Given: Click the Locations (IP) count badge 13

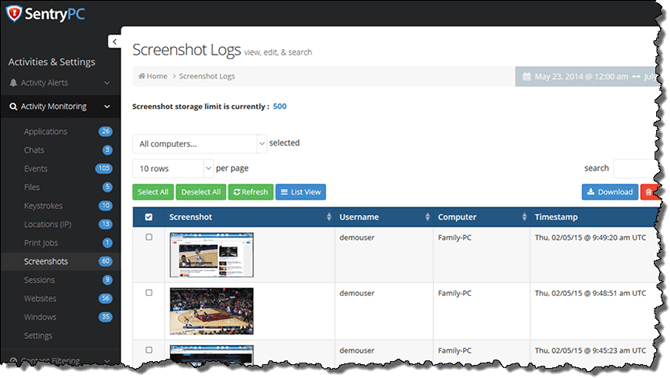Looking at the screenshot, I should click(106, 224).
